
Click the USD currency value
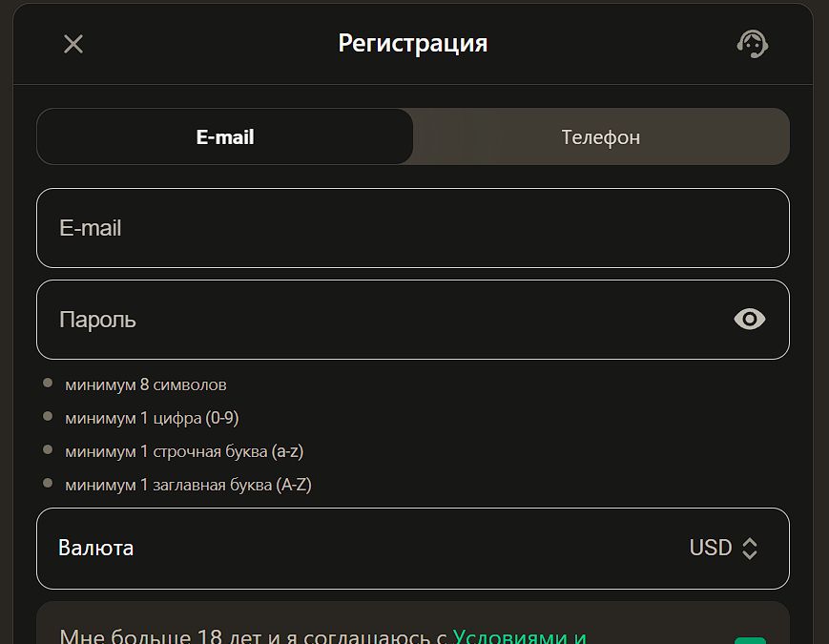[708, 549]
